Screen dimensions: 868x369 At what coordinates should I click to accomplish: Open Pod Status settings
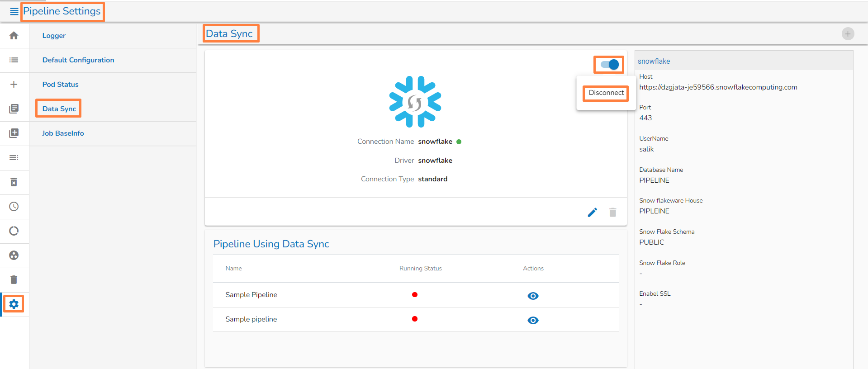tap(60, 85)
